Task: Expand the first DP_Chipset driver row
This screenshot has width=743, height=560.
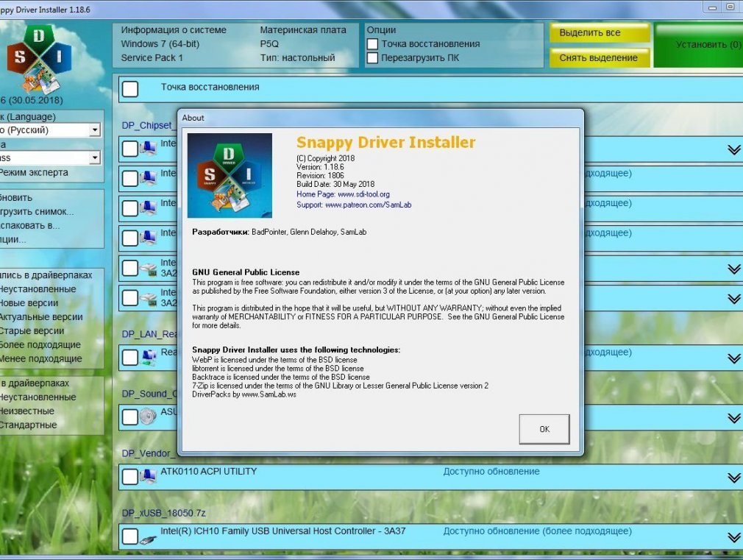Action: click(734, 150)
